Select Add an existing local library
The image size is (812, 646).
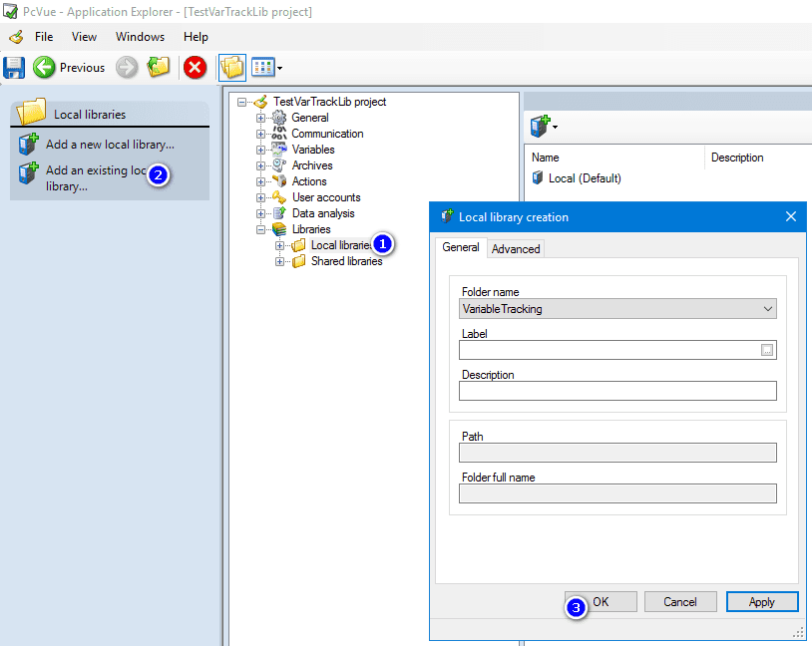coord(96,178)
